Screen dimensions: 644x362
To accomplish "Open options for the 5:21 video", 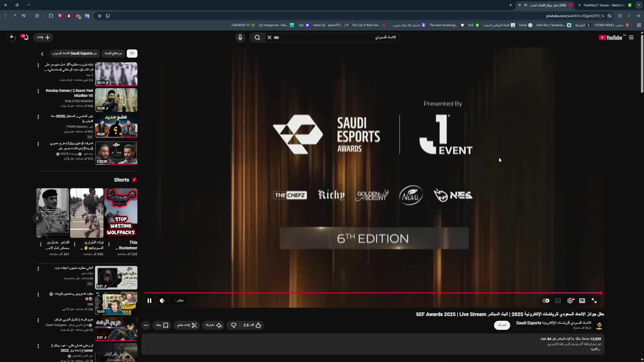I will click(38, 268).
